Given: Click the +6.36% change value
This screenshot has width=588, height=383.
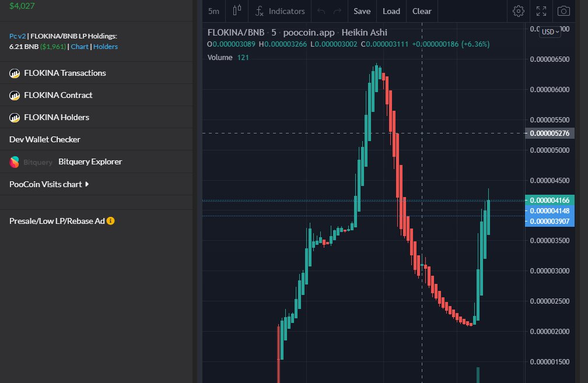Looking at the screenshot, I should click(x=475, y=44).
